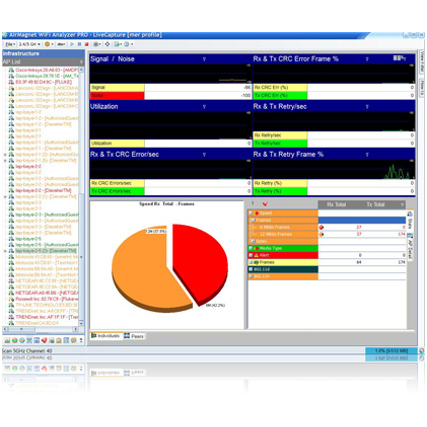Click the crosshair locate icon in toolbar
The height and width of the screenshot is (427, 427).
coord(107,44)
